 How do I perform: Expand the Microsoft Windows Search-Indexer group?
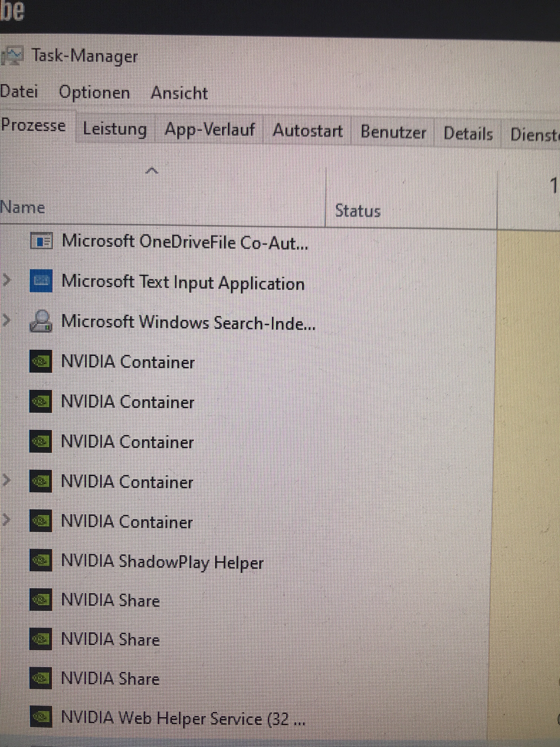pos(6,321)
